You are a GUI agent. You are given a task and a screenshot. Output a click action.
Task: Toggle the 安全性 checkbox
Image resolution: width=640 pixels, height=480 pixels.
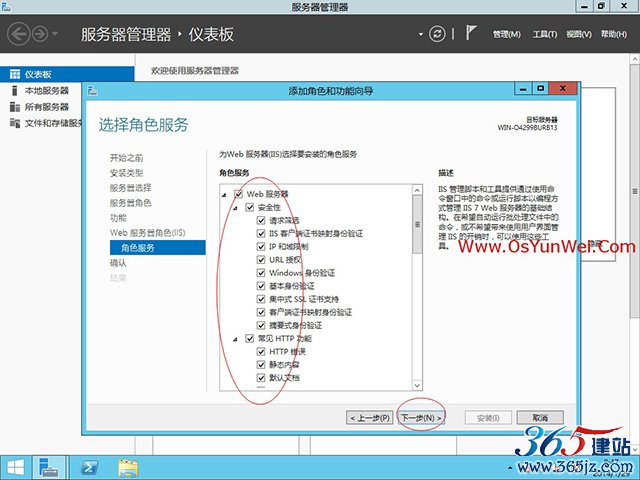tap(250, 207)
